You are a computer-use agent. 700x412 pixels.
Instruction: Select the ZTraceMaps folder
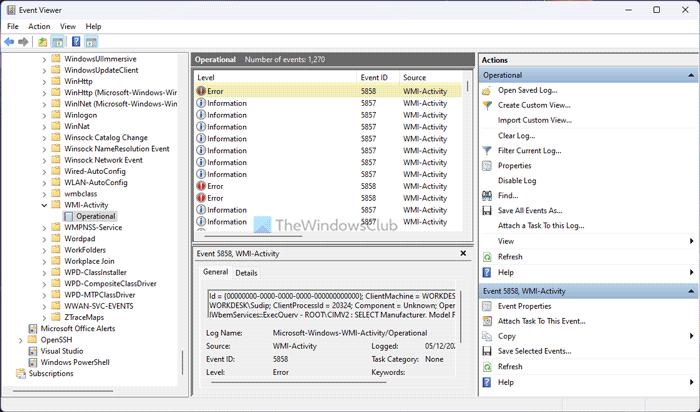click(x=84, y=317)
